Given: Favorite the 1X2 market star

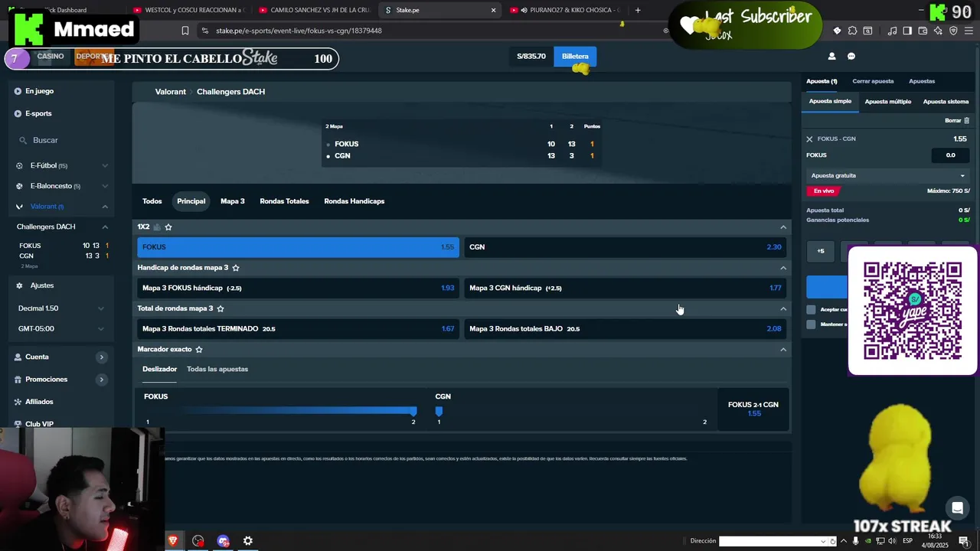Looking at the screenshot, I should [168, 227].
